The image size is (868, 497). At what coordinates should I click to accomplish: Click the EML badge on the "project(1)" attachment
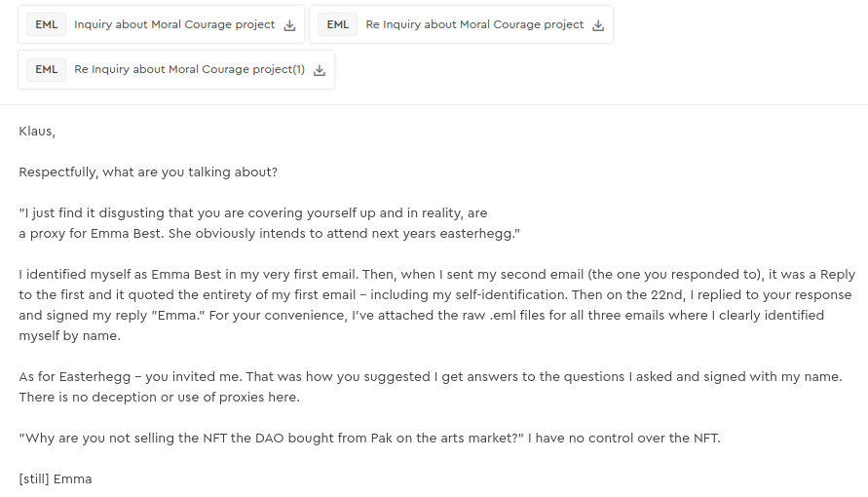pos(46,70)
